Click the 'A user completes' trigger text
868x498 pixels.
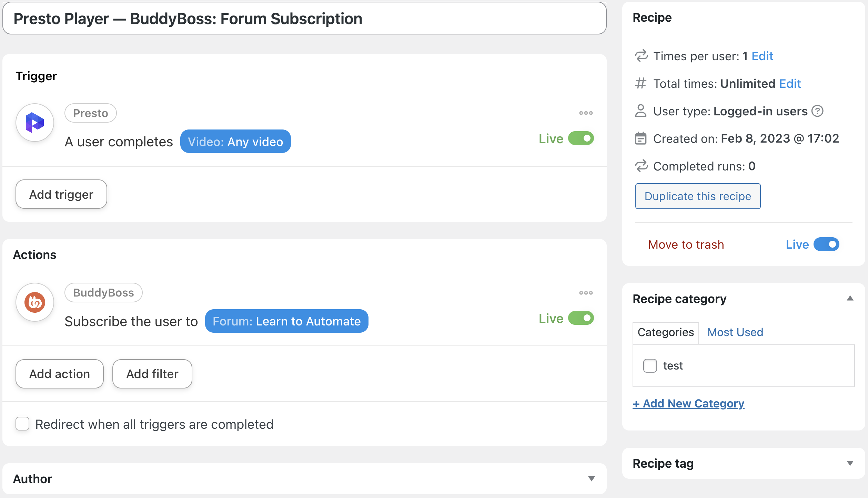(x=119, y=142)
